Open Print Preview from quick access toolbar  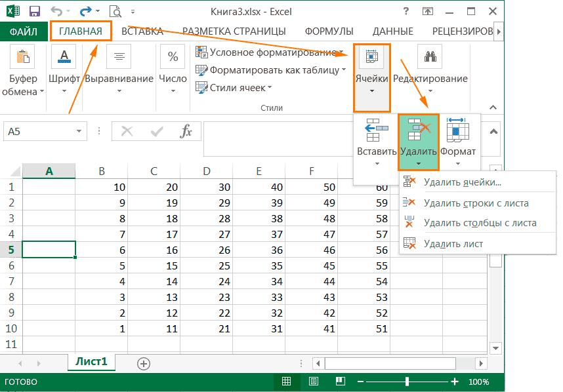[115, 11]
